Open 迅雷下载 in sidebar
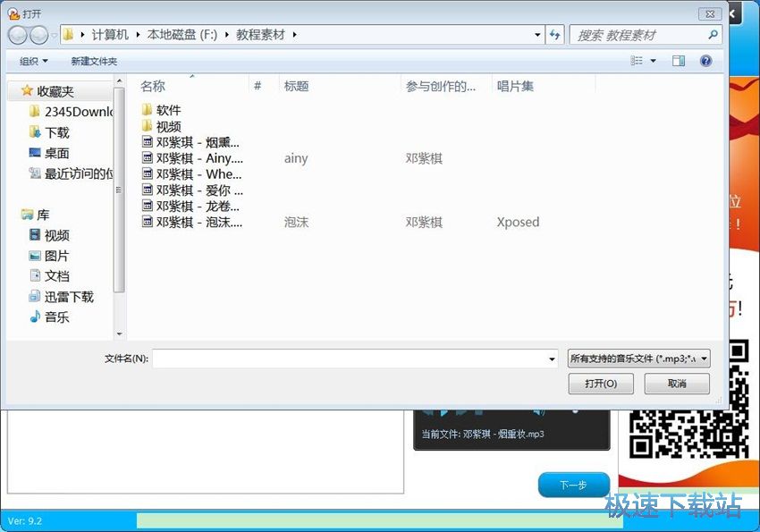The width and height of the screenshot is (760, 532). 61,297
